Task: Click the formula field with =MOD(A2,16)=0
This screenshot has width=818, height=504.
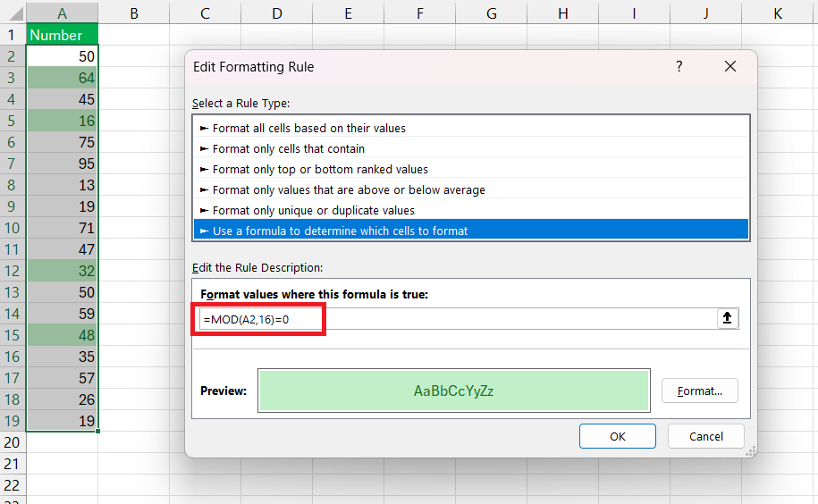Action: pos(458,319)
